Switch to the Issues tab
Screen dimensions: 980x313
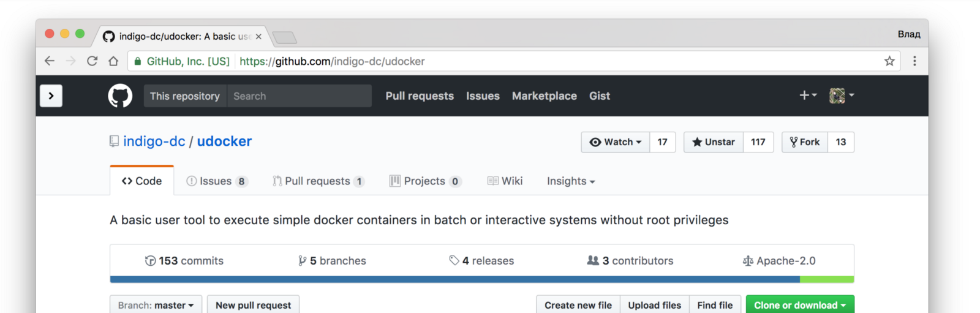pos(216,181)
